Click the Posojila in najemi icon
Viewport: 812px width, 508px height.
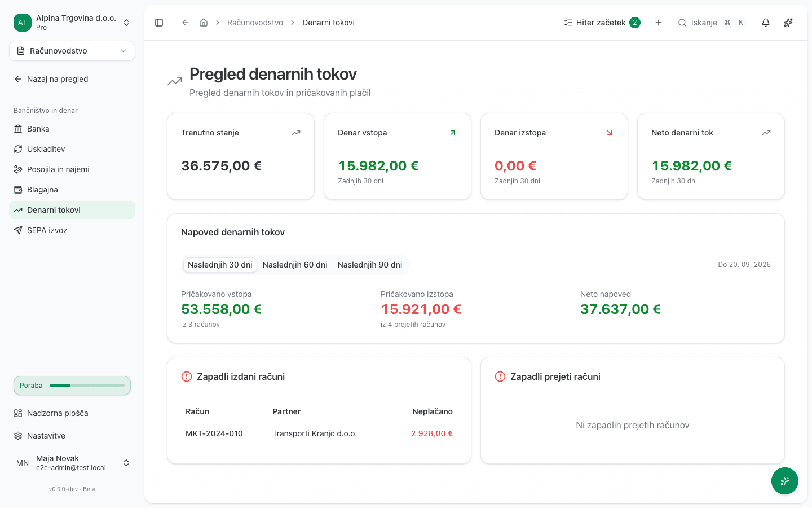(18, 169)
